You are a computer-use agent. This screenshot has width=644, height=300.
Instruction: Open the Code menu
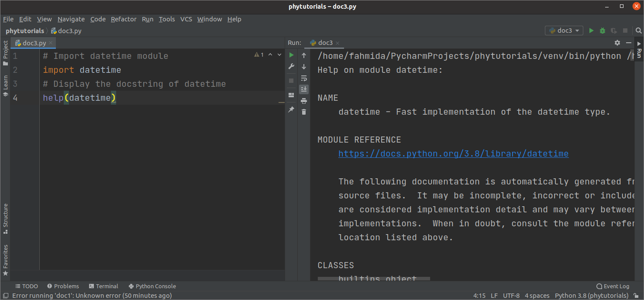[98, 19]
